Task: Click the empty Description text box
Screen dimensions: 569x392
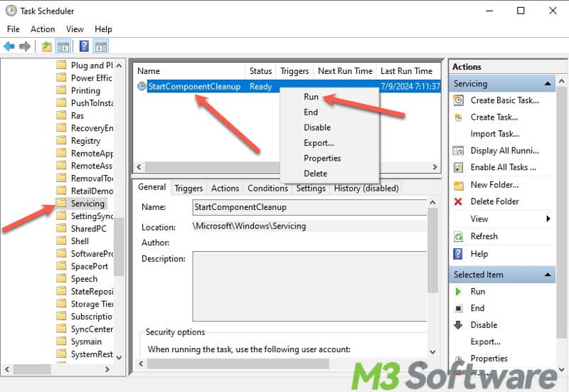Action: [309, 286]
